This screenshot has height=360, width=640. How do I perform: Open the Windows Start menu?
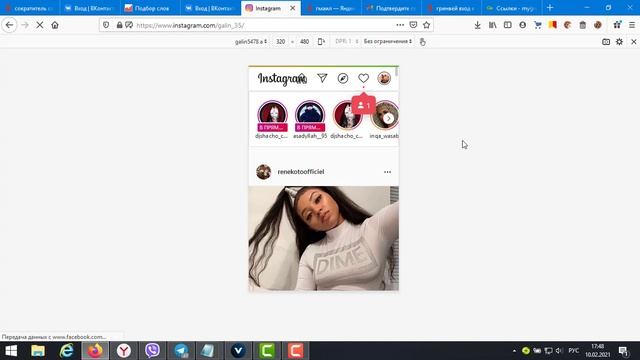[11, 351]
